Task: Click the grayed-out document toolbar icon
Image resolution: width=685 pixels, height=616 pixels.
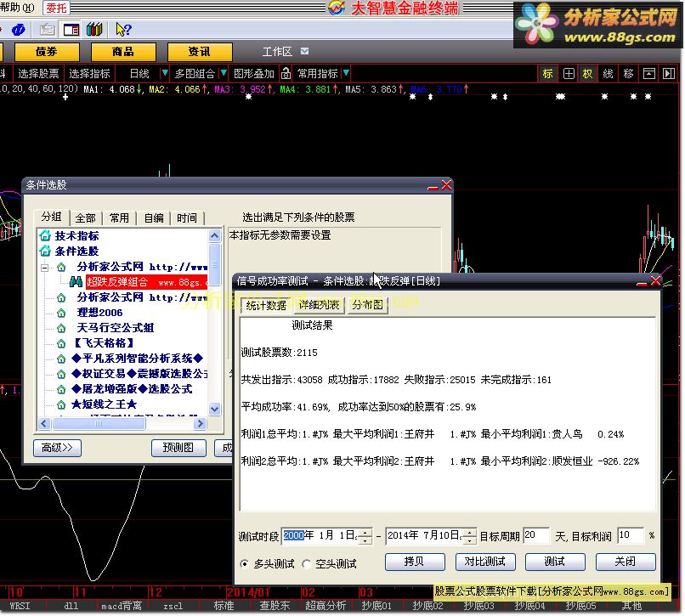Action: 48,30
